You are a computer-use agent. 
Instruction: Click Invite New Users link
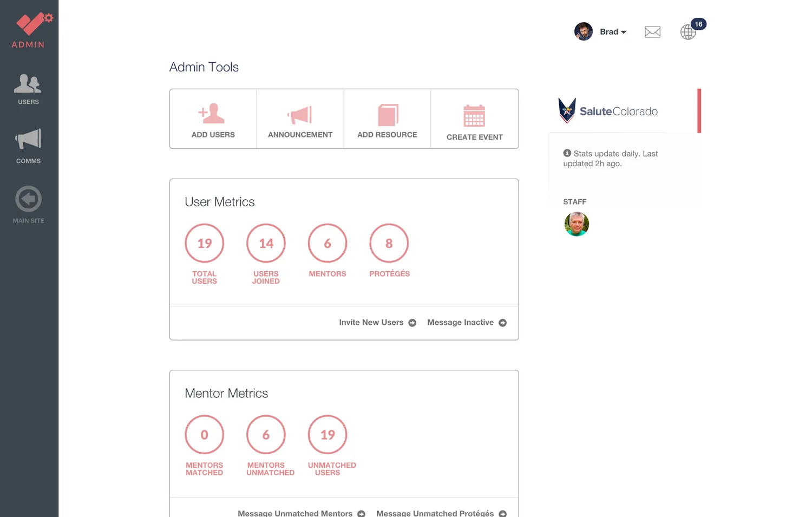(x=377, y=323)
